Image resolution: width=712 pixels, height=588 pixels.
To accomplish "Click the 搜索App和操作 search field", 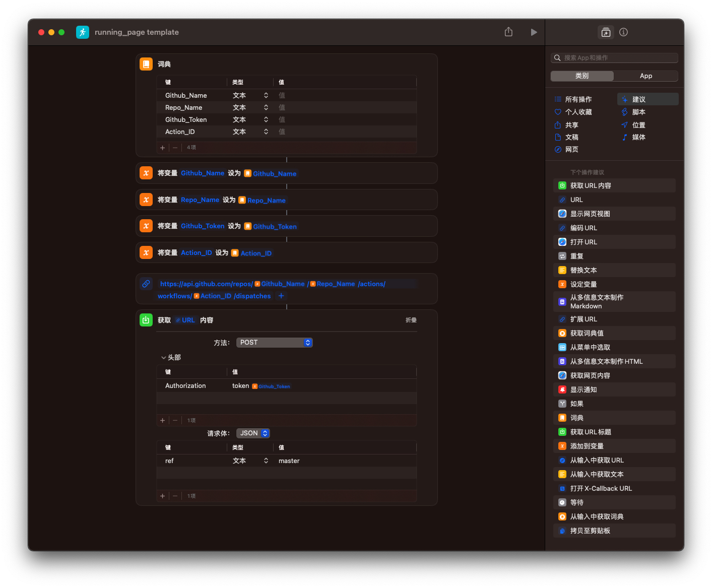I will (x=614, y=57).
